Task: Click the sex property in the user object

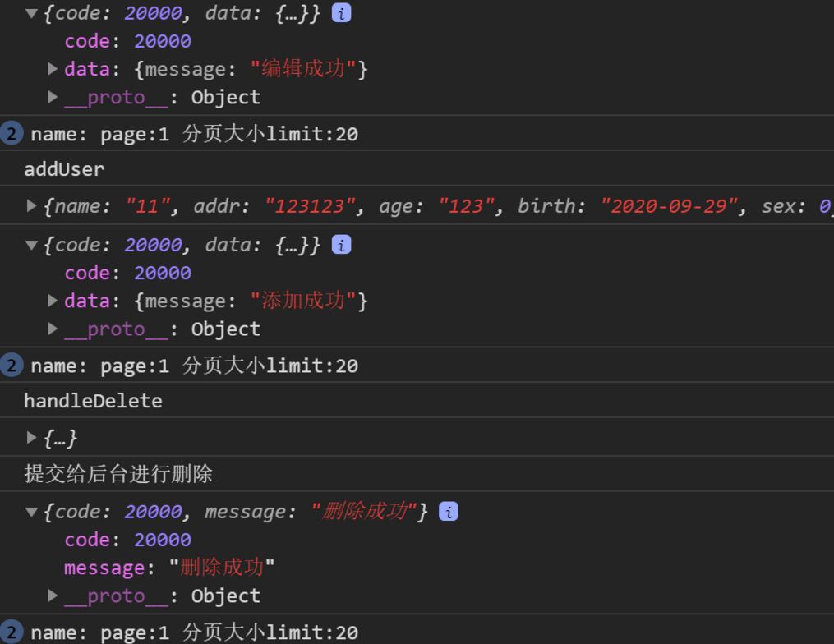Action: coord(796,206)
